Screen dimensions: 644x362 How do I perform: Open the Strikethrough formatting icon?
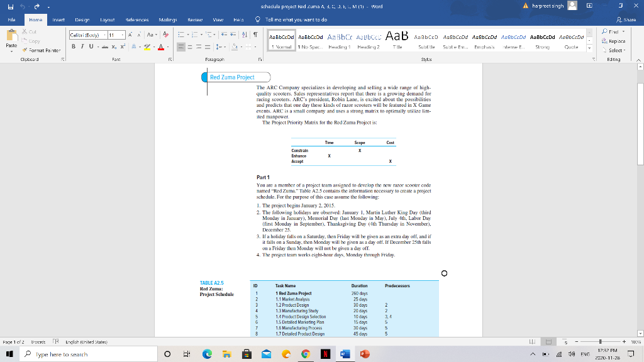[x=105, y=45]
